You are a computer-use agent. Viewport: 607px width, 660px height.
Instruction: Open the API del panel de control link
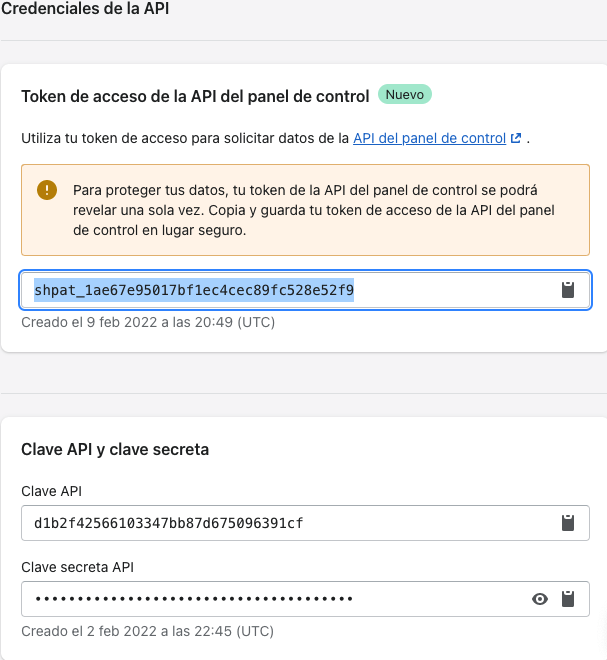pos(429,138)
